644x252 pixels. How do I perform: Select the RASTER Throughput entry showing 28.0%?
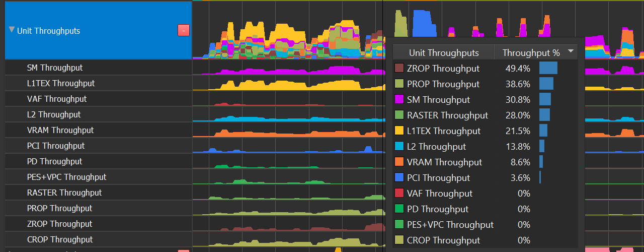pos(447,115)
